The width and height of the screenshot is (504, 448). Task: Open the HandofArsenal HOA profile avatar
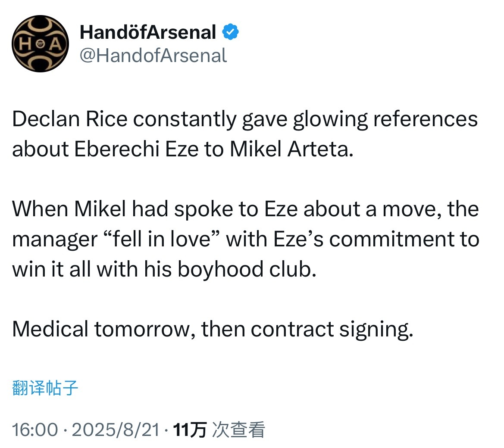[x=40, y=44]
